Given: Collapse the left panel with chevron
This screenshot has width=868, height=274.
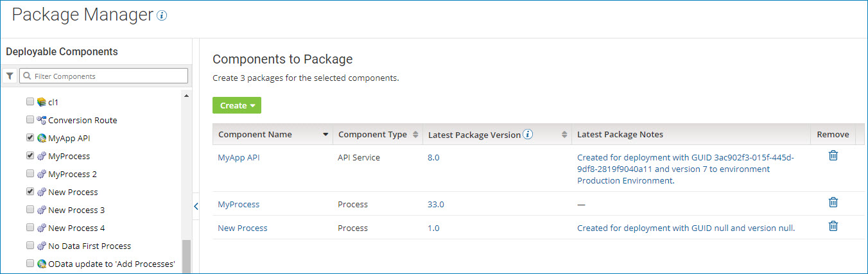Looking at the screenshot, I should (x=196, y=206).
